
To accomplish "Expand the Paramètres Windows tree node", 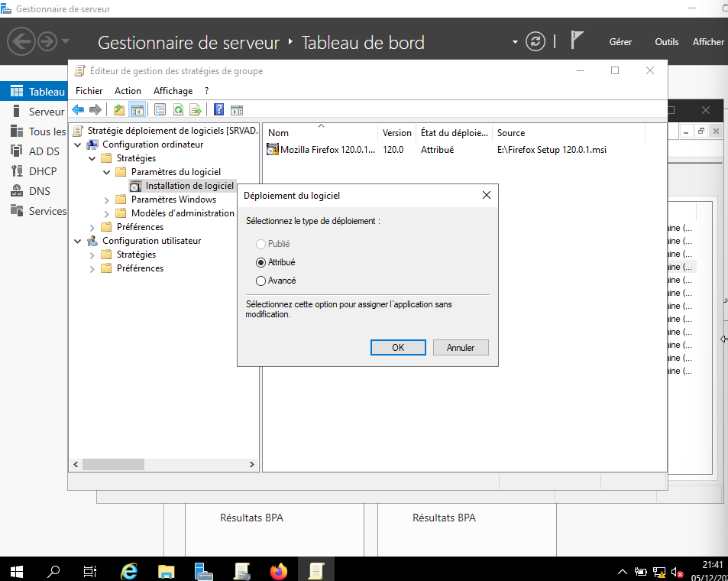I will [x=106, y=200].
